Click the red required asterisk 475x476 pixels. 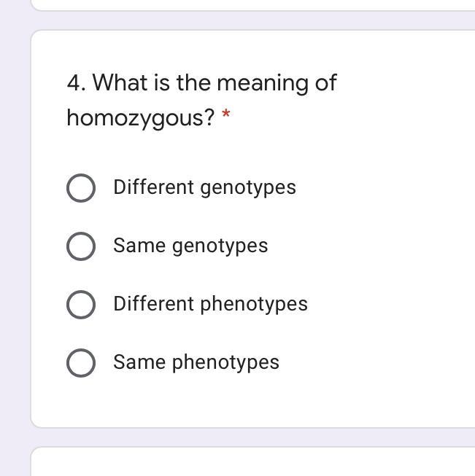[x=226, y=115]
